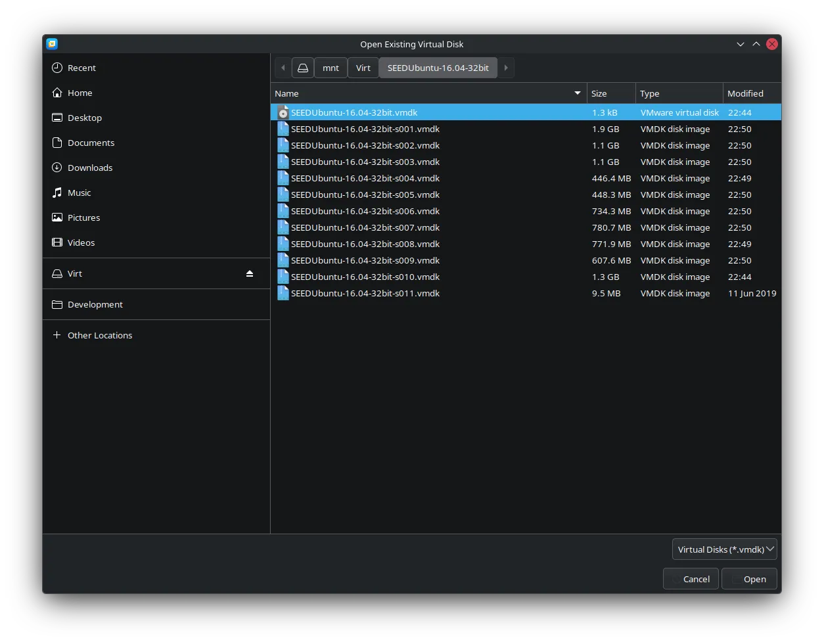Click the root drive icon in path bar
Screen dimensions: 824x644
pos(303,68)
